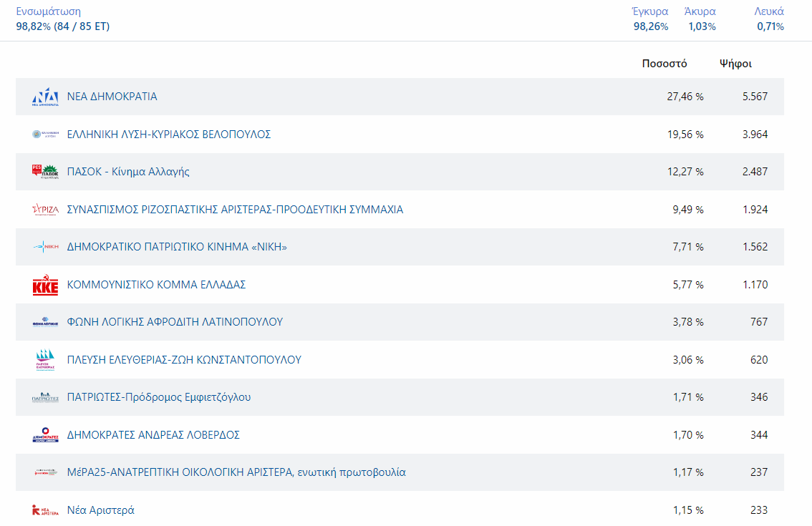Click the ΜέΡΑ25 party logo

click(45, 472)
